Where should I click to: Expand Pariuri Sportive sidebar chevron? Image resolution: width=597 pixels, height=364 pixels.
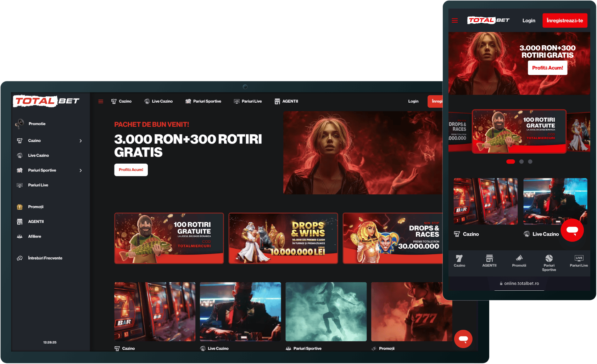(81, 170)
